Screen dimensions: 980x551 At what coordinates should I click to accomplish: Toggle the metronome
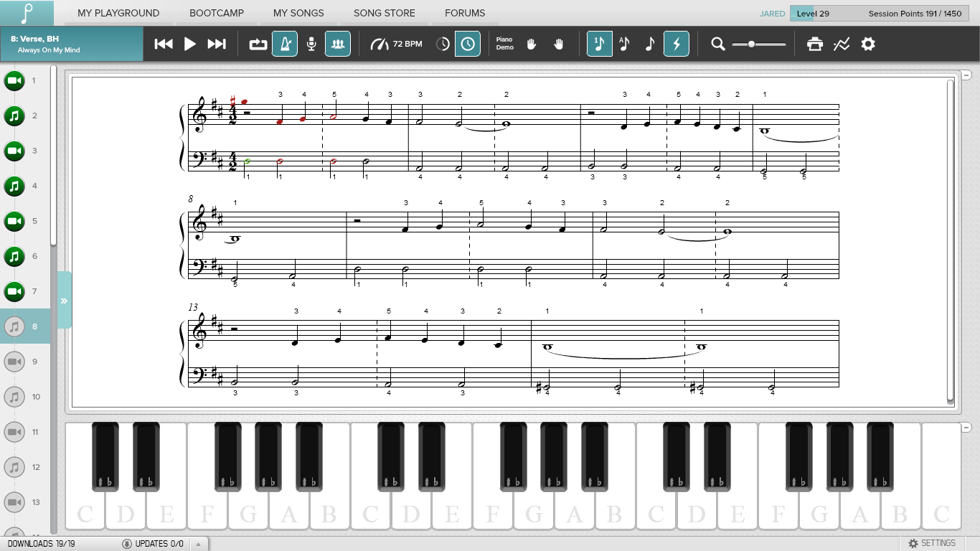(x=285, y=44)
